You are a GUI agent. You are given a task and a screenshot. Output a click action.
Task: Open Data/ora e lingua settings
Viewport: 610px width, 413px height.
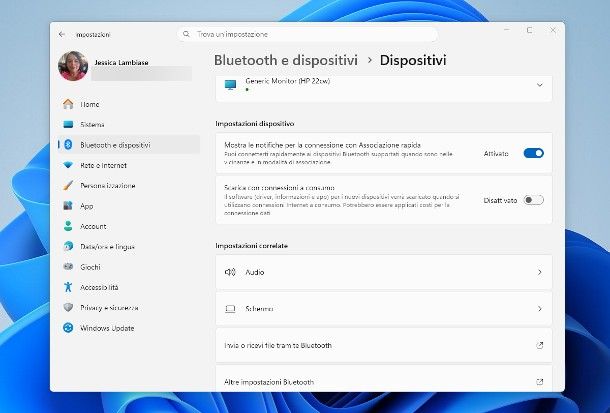point(107,247)
